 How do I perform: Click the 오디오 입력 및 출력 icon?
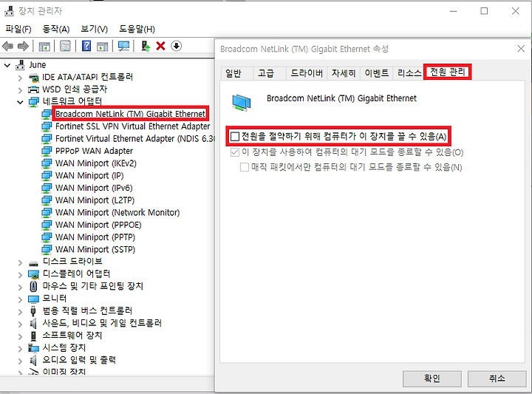point(33,360)
